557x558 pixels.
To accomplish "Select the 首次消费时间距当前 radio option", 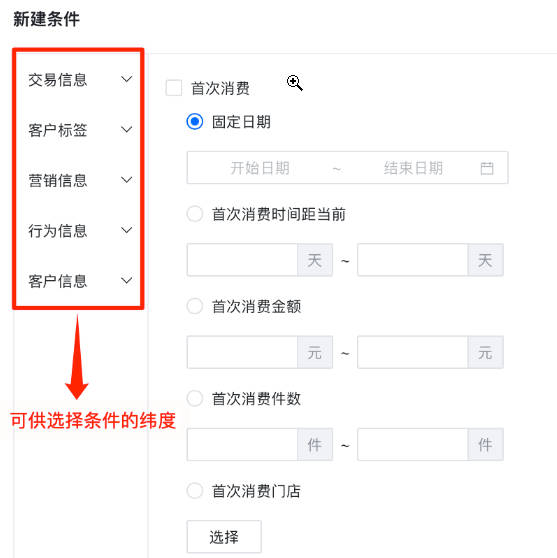I will 195,214.
